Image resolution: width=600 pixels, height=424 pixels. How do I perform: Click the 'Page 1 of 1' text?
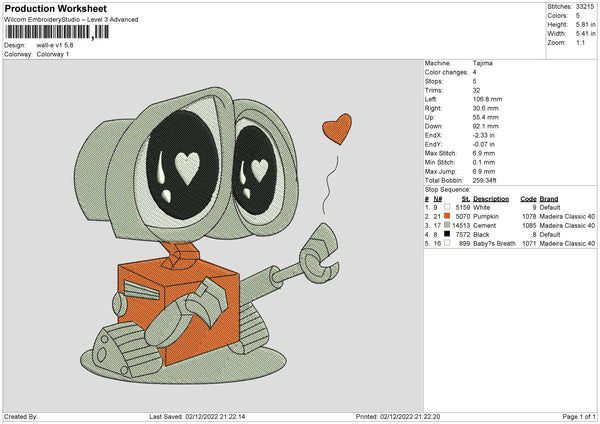[579, 416]
